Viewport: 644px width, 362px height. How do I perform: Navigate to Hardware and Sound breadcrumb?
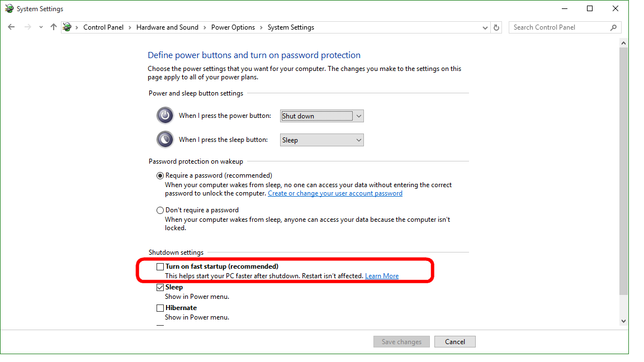(167, 27)
